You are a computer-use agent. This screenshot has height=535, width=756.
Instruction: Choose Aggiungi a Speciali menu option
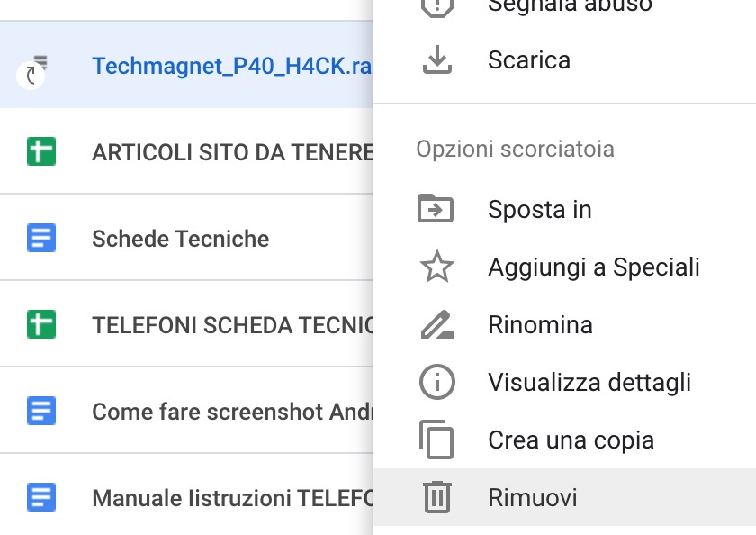click(x=593, y=267)
